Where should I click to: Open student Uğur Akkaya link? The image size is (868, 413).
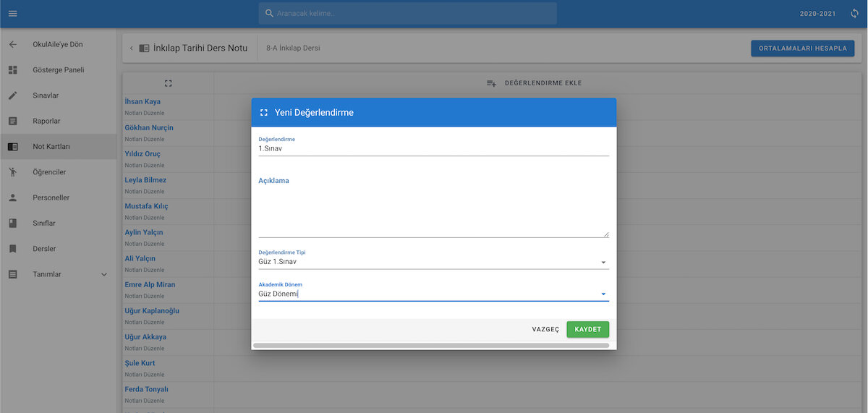pyautogui.click(x=145, y=337)
